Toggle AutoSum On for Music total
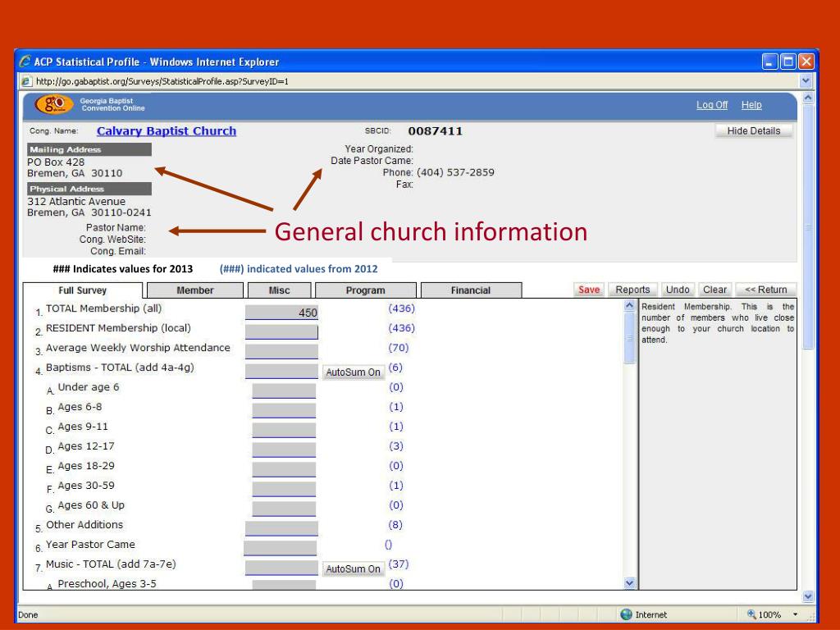The image size is (840, 630). [x=354, y=569]
